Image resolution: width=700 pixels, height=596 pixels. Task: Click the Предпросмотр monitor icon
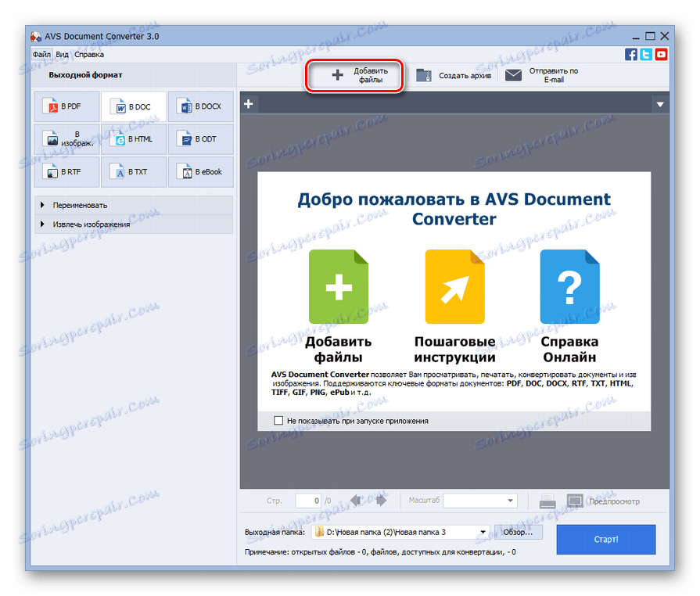click(575, 501)
